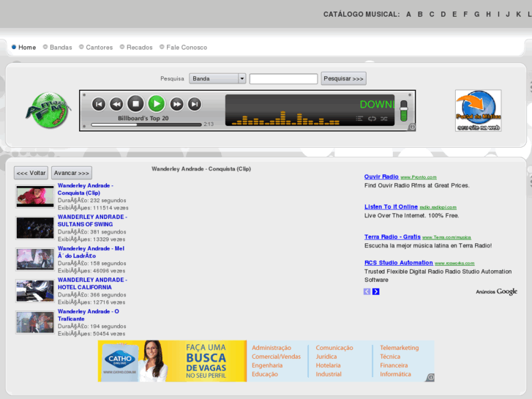Select catalog letter F
532x399 pixels.
(x=465, y=14)
